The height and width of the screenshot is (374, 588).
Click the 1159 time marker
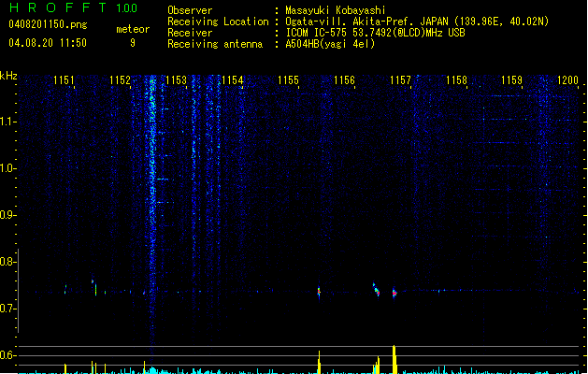512,80
